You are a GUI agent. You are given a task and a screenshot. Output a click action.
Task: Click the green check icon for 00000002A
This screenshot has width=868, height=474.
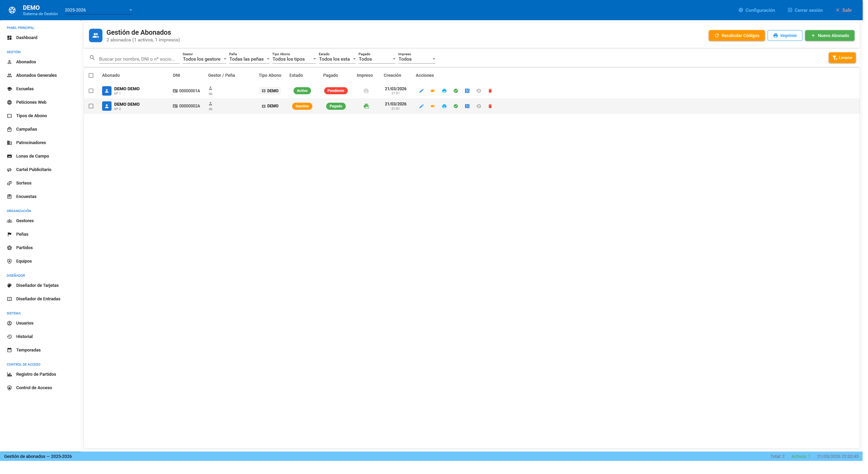tap(456, 106)
